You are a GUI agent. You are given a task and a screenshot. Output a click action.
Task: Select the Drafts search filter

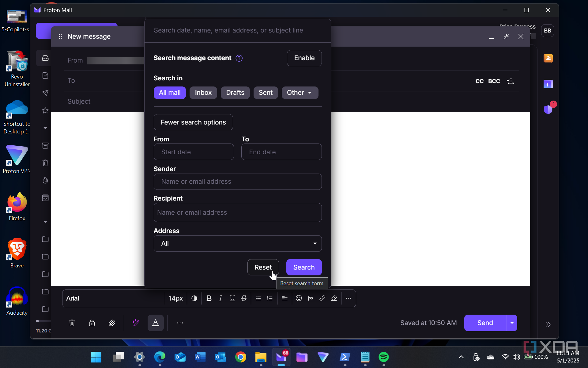(x=235, y=93)
